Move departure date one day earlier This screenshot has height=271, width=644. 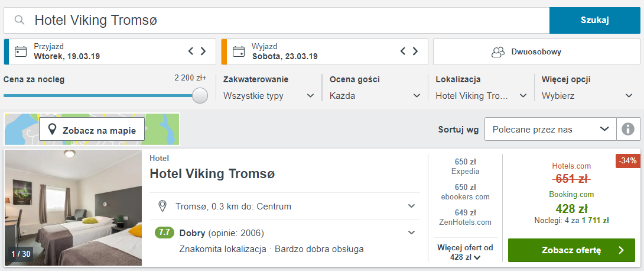pyautogui.click(x=403, y=51)
